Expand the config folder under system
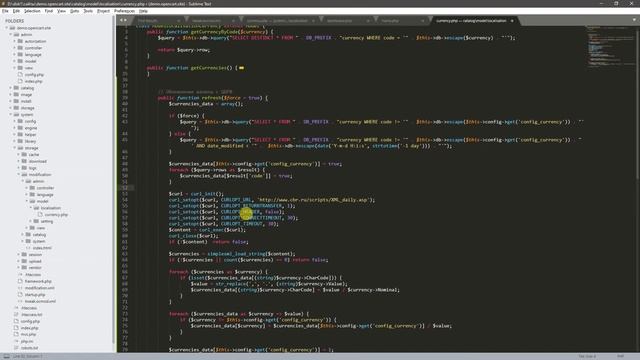The image size is (640, 360). coord(15,121)
